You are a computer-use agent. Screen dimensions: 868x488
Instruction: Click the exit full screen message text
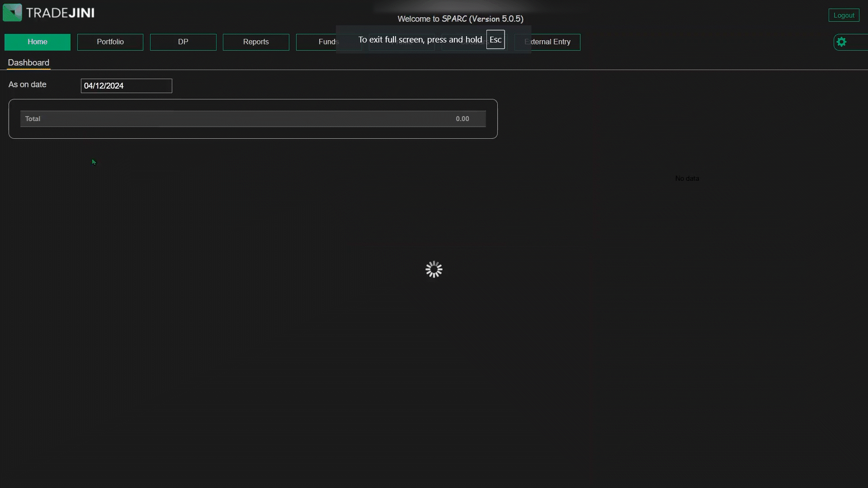coord(420,40)
